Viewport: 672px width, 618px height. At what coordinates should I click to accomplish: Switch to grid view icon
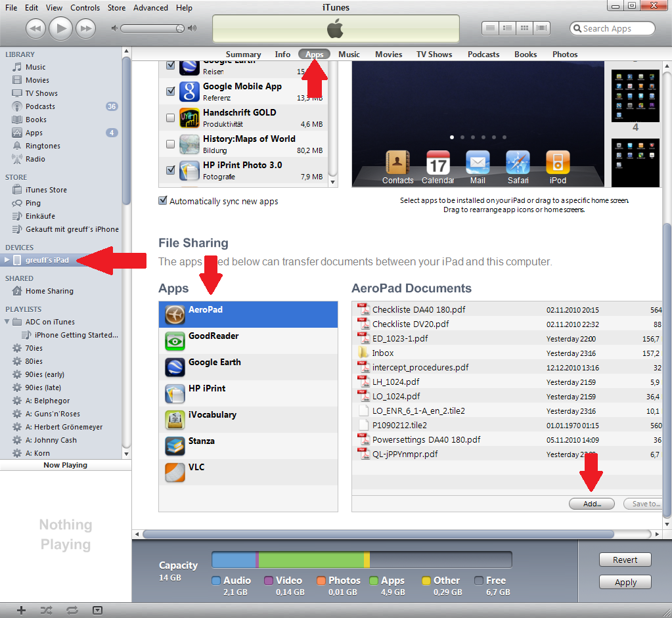(524, 28)
